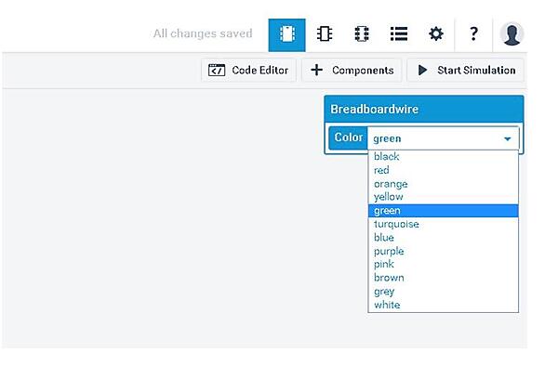Open the settings gear menu
Viewport: 558px width, 392px height.
pyautogui.click(x=436, y=34)
